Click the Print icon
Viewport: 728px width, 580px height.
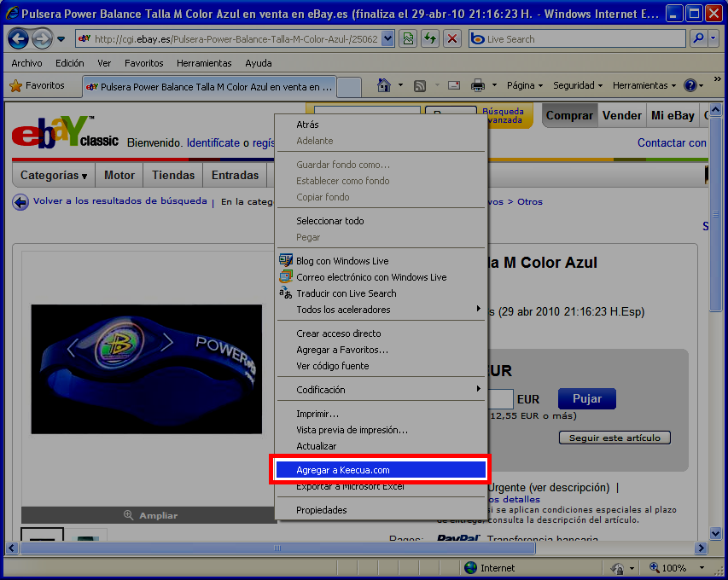478,85
